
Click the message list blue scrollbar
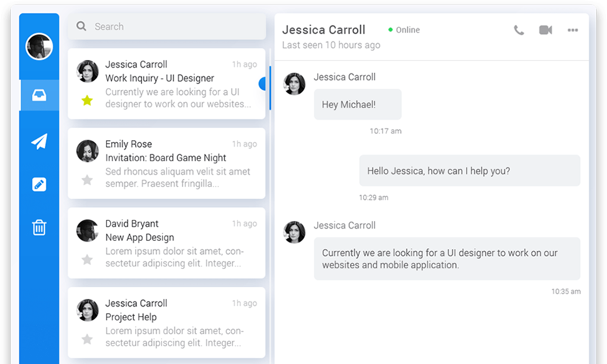(270, 88)
